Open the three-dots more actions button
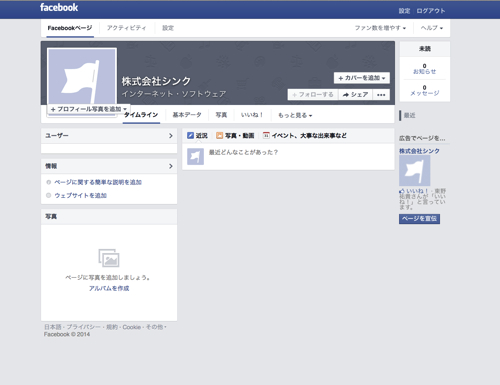The height and width of the screenshot is (385, 500). point(381,95)
